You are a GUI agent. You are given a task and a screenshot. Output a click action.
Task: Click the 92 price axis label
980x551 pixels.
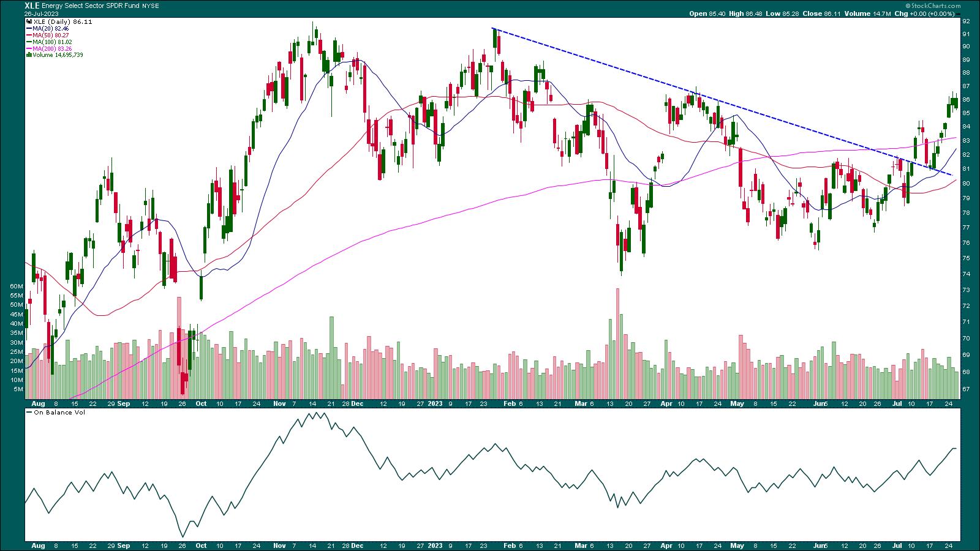pos(966,21)
